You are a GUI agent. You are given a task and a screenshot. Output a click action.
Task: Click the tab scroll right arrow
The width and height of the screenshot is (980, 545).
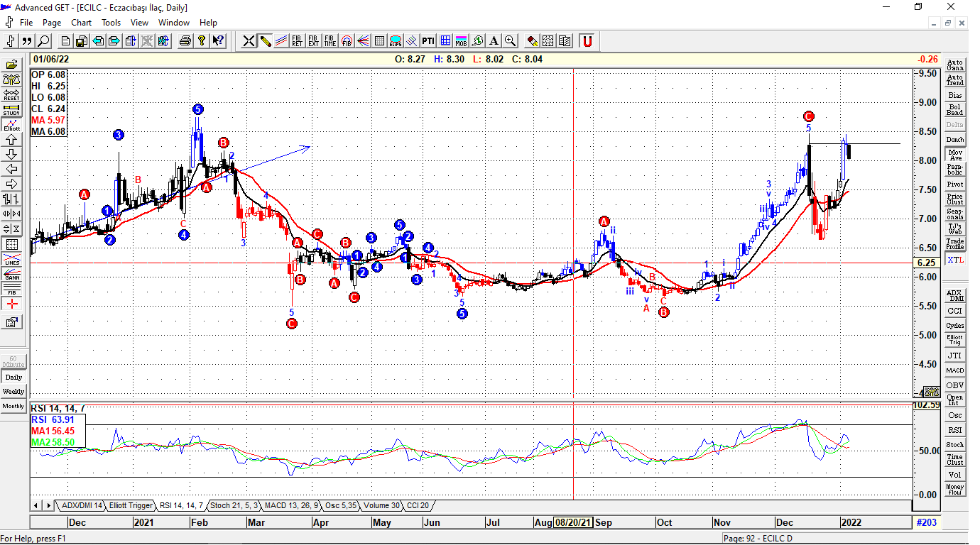48,506
